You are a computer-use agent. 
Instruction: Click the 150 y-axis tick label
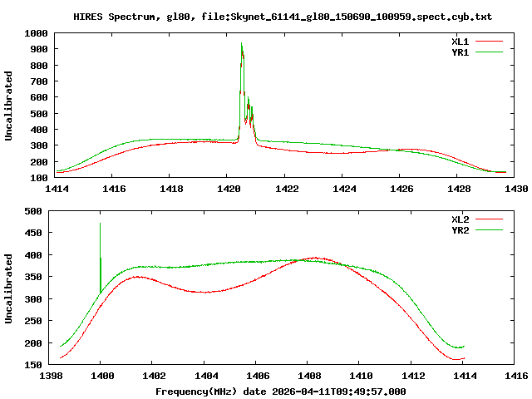[x=33, y=365]
